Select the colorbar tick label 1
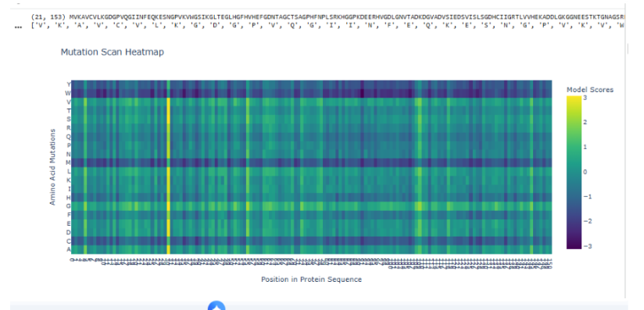The height and width of the screenshot is (310, 644). pyautogui.click(x=585, y=147)
